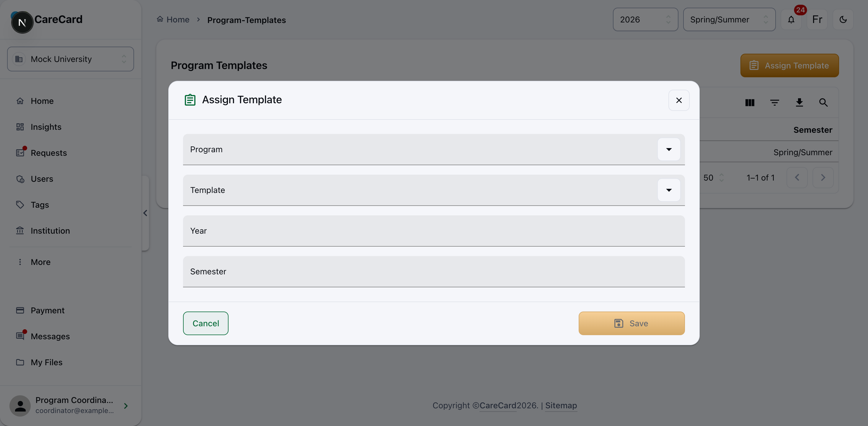This screenshot has height=426, width=868.
Task: Open the Spring/Summer semester selector
Action: (x=729, y=19)
